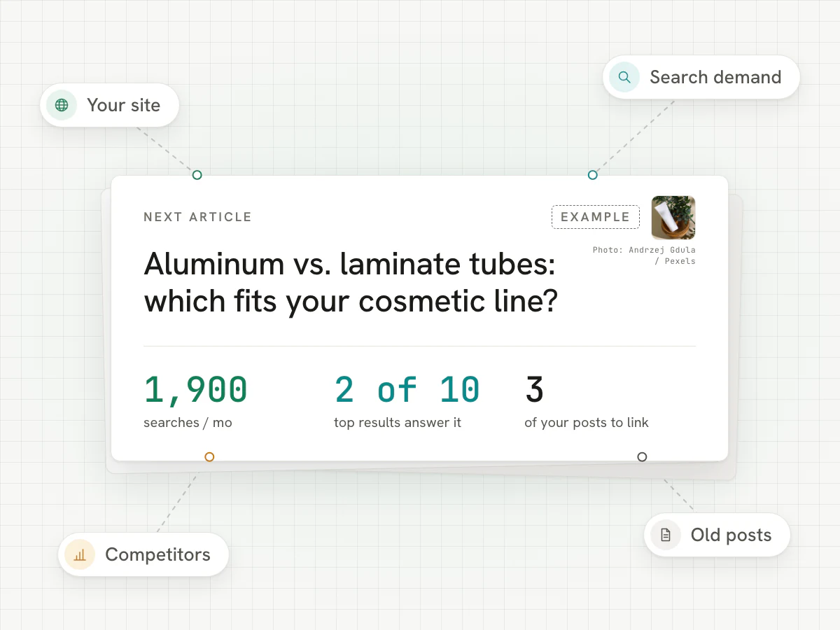
Task: Open the cosmetic tube photo thumbnail
Action: pos(673,218)
